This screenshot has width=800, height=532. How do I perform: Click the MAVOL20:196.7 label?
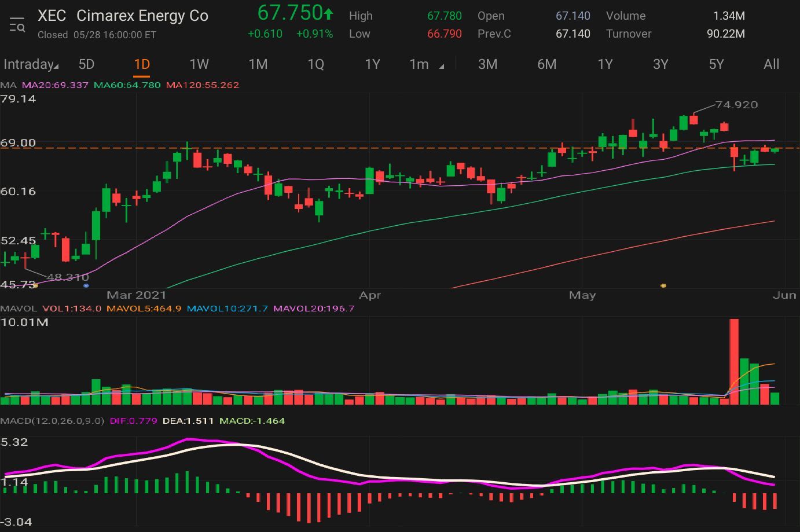click(x=313, y=309)
